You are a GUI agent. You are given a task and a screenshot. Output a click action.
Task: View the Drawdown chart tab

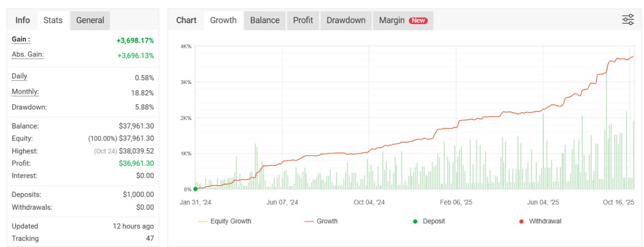tap(346, 21)
